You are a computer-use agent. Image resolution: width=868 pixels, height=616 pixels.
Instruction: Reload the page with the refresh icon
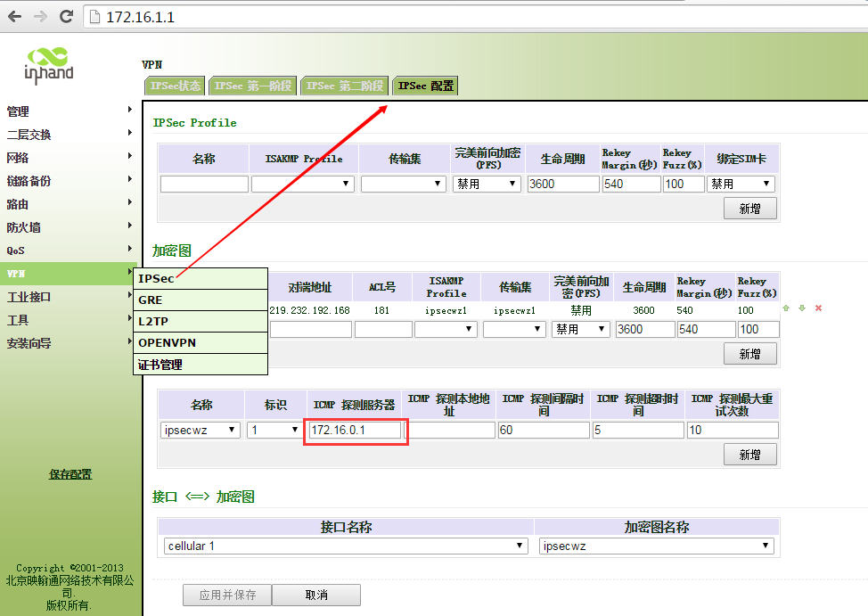[x=66, y=16]
